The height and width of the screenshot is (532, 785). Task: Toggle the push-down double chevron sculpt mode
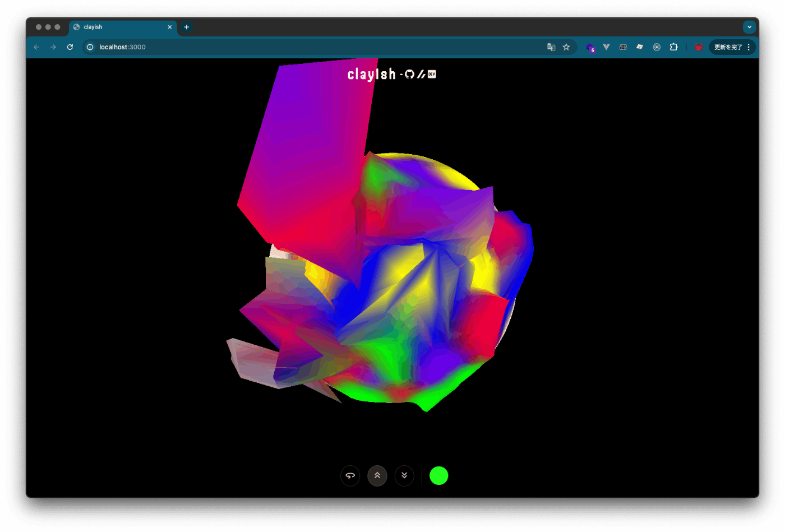click(404, 476)
